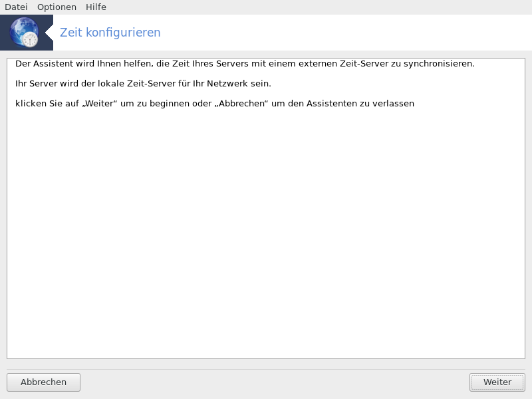Screen dimensions: 532x399
Task: Click the Abbrechen button
Action: pyautogui.click(x=43, y=382)
